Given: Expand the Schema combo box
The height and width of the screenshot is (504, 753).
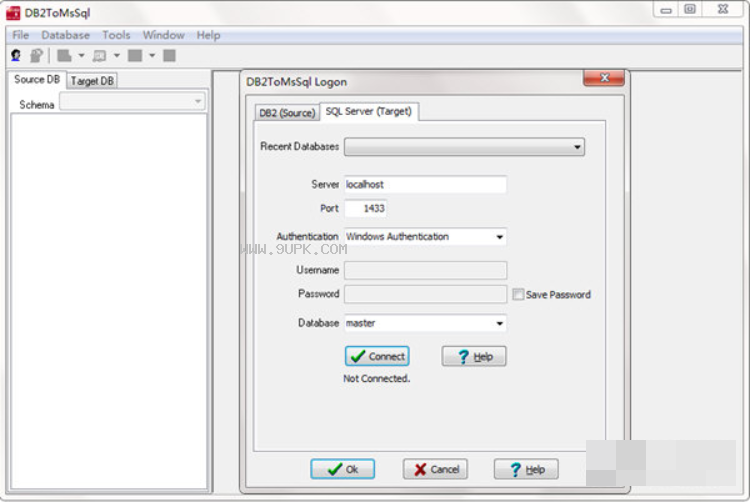Looking at the screenshot, I should coord(198,101).
